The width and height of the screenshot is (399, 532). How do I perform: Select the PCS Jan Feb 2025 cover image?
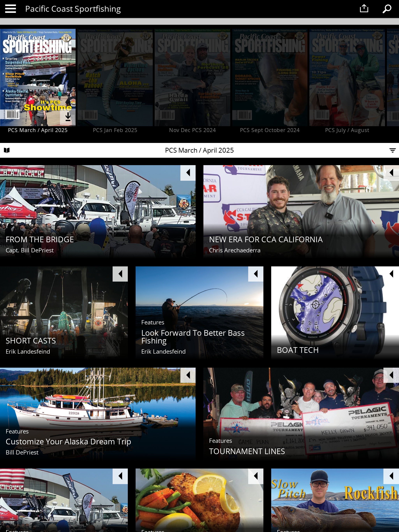(115, 78)
